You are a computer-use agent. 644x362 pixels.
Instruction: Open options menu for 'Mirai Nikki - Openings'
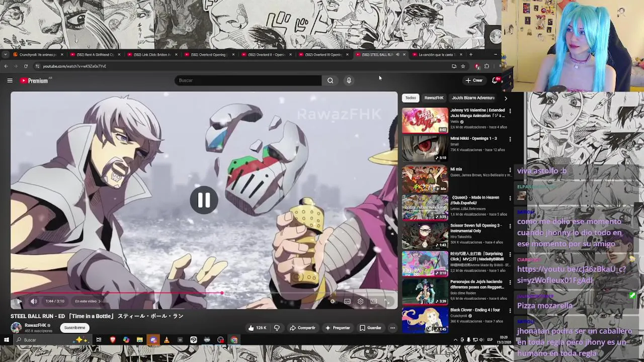coord(510,139)
